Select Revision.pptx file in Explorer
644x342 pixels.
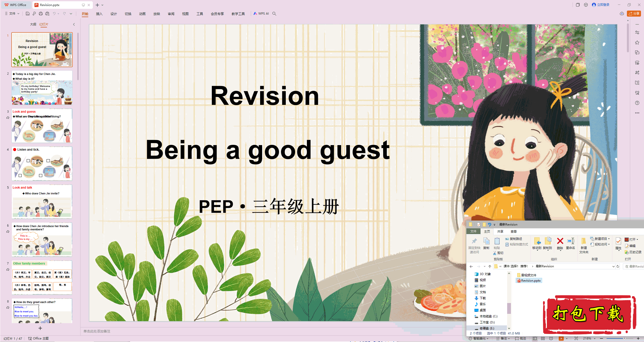click(529, 281)
